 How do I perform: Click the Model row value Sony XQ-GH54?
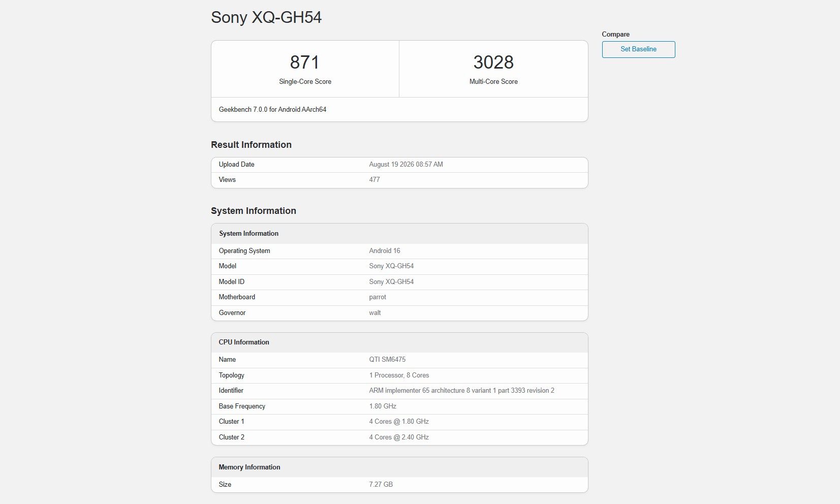coord(391,266)
